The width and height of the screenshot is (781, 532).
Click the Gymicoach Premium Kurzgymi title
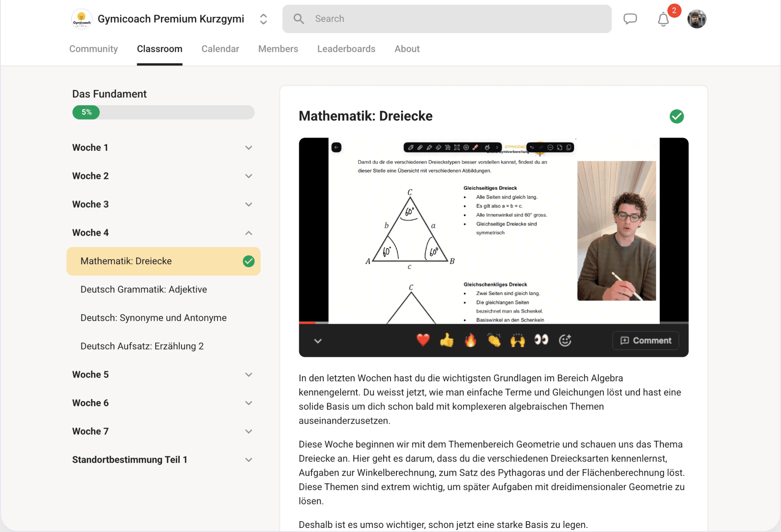click(x=171, y=19)
